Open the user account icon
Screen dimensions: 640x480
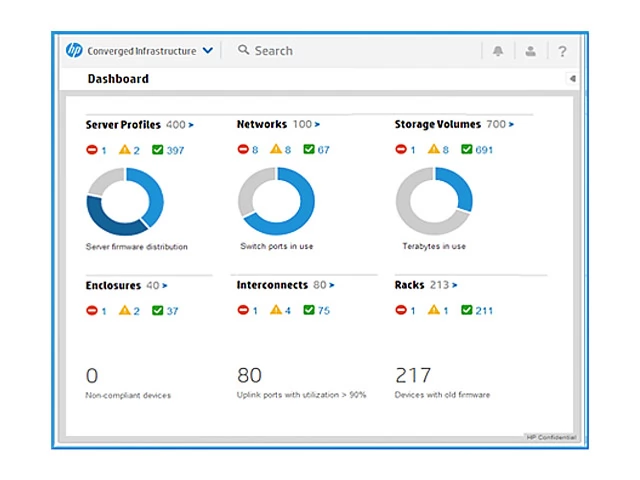coord(530,51)
